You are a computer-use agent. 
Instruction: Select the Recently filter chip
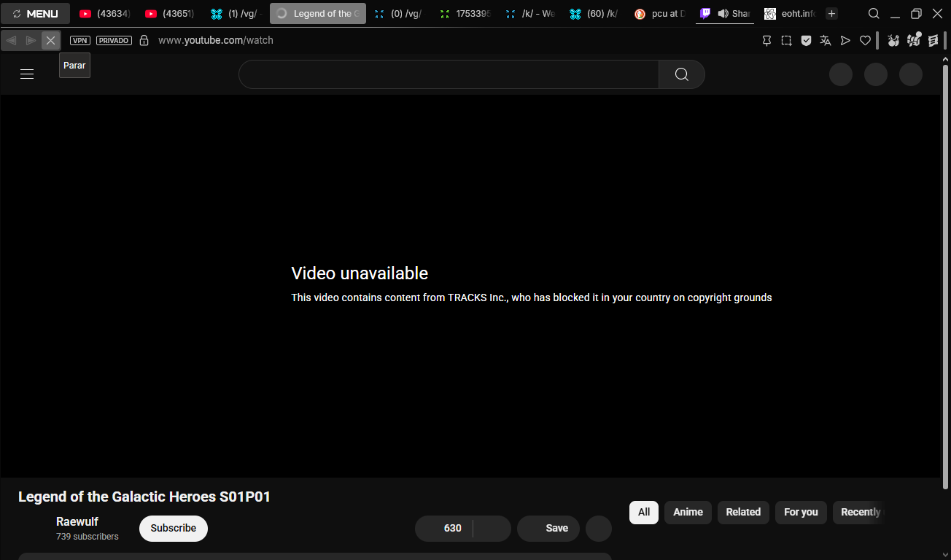pyautogui.click(x=858, y=513)
